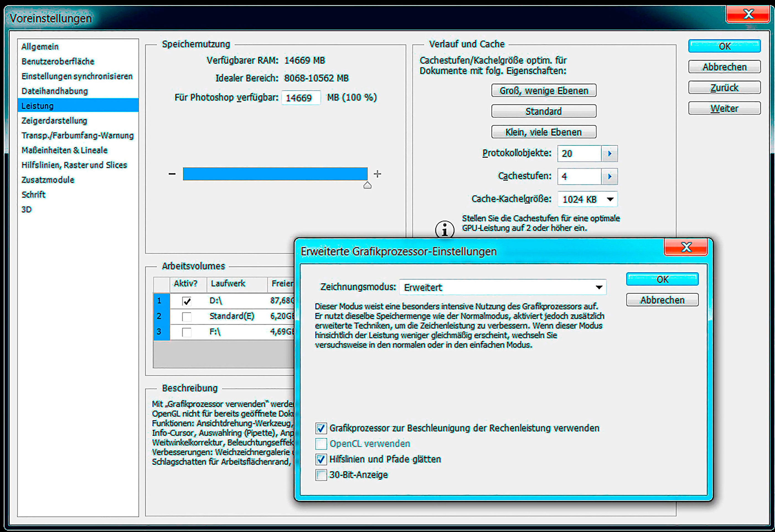The width and height of the screenshot is (775, 532).
Task: Click the Für Photoshop verfügbar input field
Action: (x=301, y=98)
